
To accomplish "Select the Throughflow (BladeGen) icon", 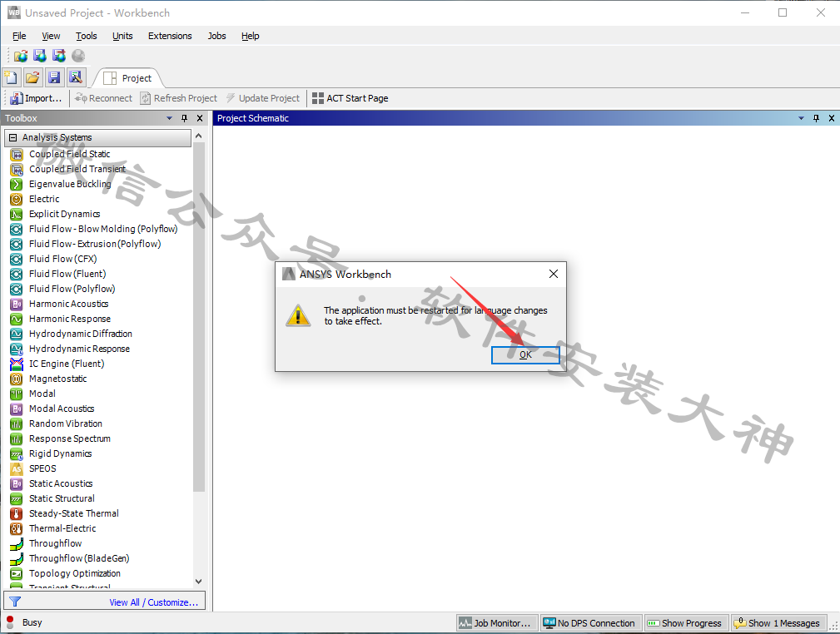I will tap(17, 559).
